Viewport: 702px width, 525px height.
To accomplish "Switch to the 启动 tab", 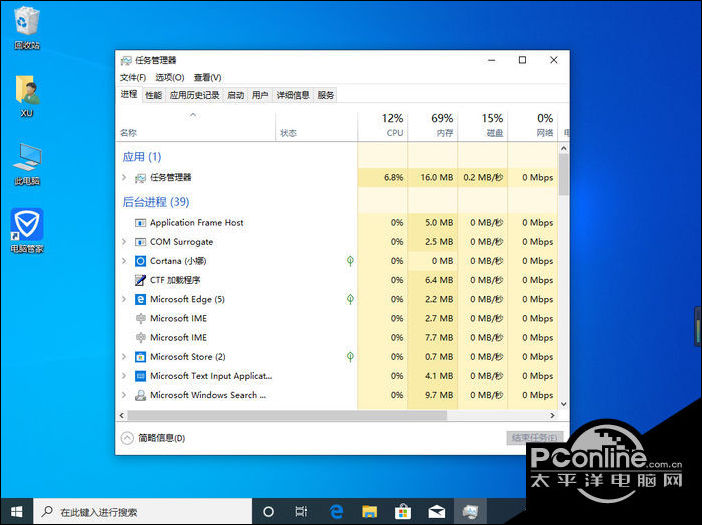I will (x=235, y=95).
